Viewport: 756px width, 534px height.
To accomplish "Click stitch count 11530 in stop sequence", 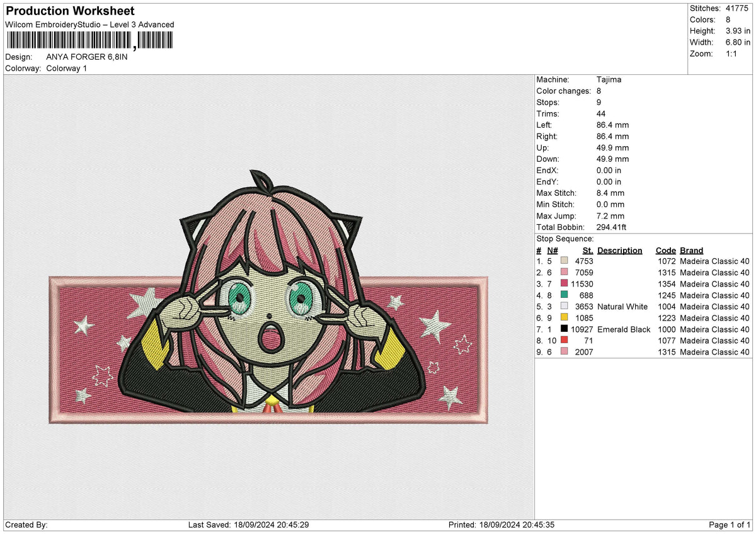I will 581,284.
